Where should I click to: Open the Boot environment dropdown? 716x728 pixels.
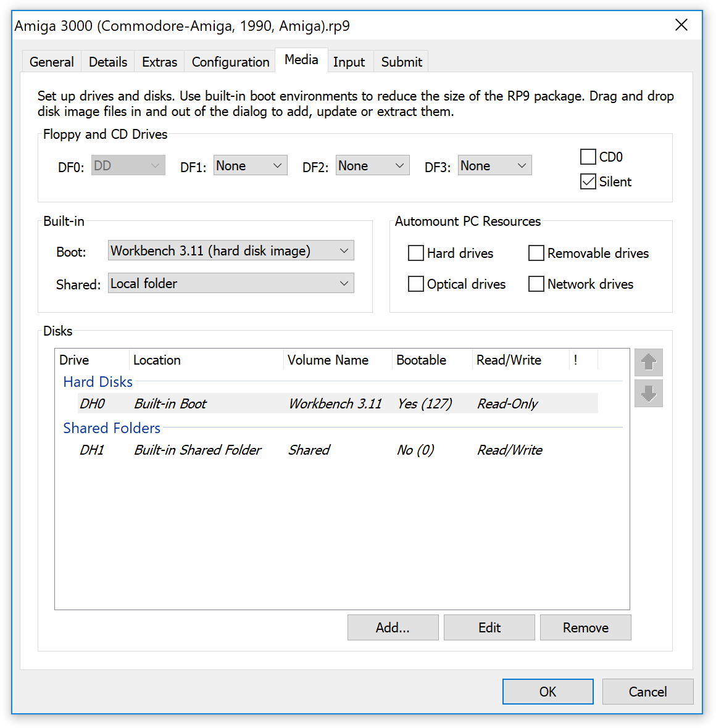pos(231,250)
